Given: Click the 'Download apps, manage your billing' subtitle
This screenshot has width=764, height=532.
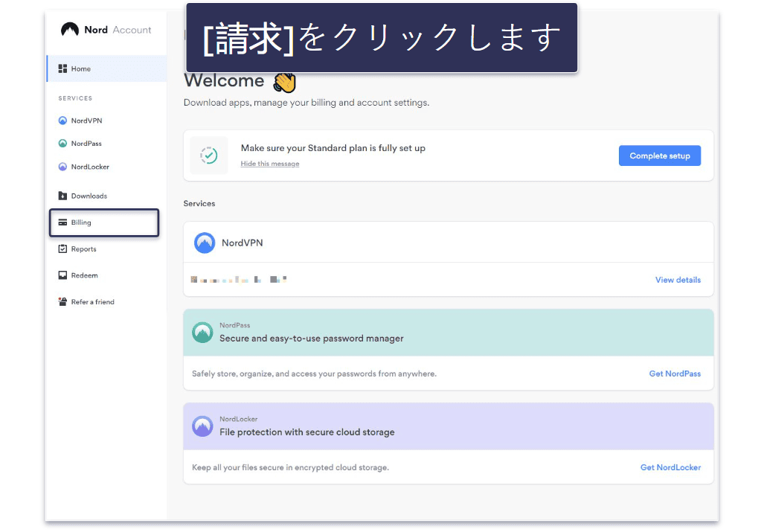Looking at the screenshot, I should click(306, 103).
